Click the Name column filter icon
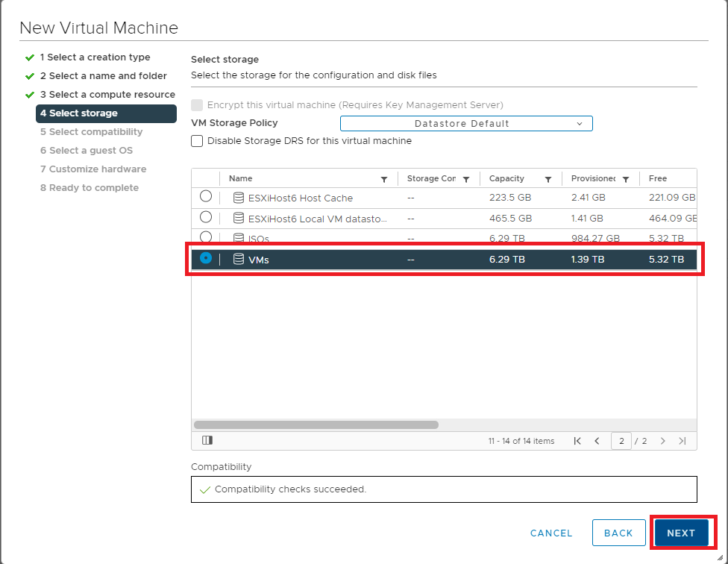 click(x=384, y=179)
